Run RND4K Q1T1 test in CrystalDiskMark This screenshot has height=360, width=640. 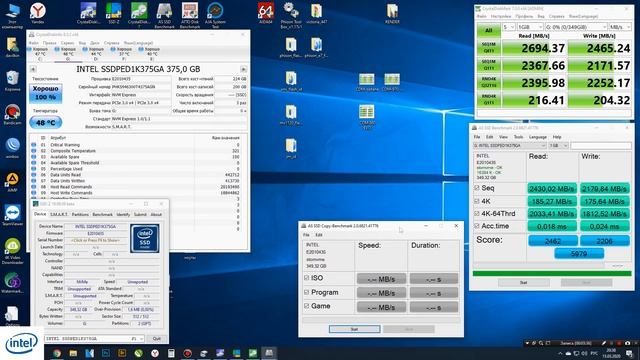click(x=489, y=100)
